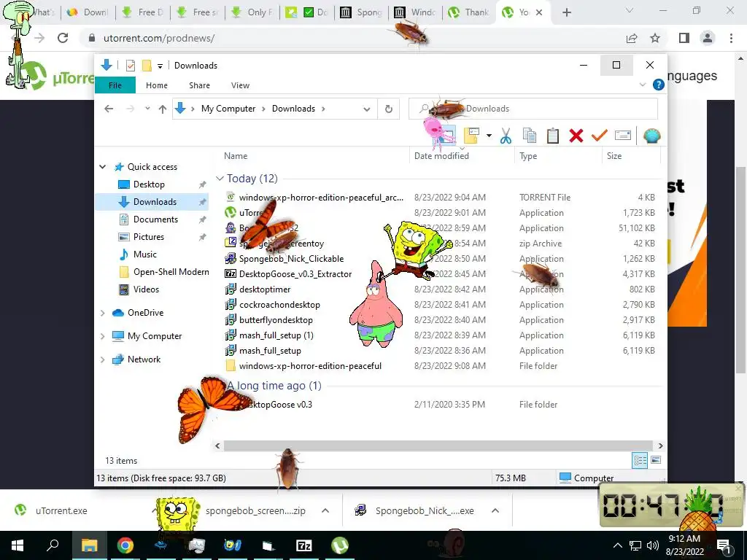Reload the uTorrent page in Chrome
747x560 pixels.
point(63,38)
